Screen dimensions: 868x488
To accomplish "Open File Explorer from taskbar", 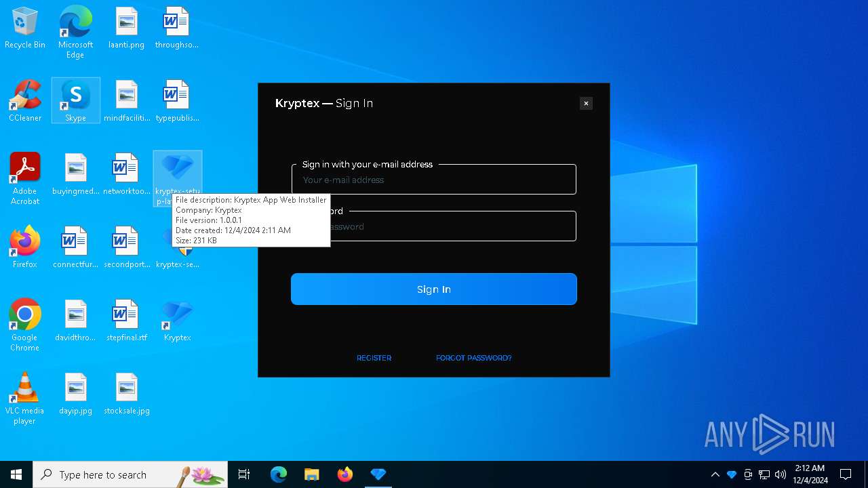I will 311,474.
